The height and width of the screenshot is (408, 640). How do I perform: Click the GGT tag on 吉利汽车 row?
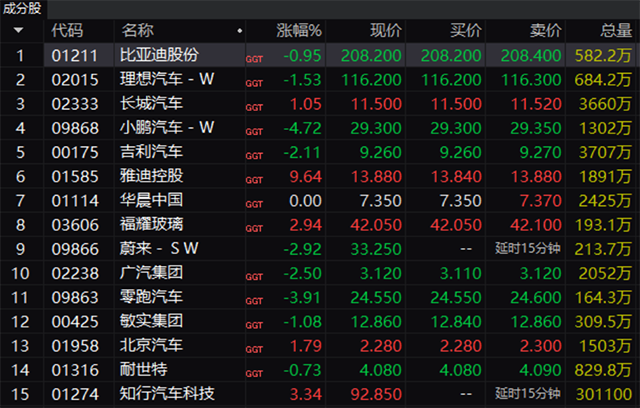click(254, 156)
